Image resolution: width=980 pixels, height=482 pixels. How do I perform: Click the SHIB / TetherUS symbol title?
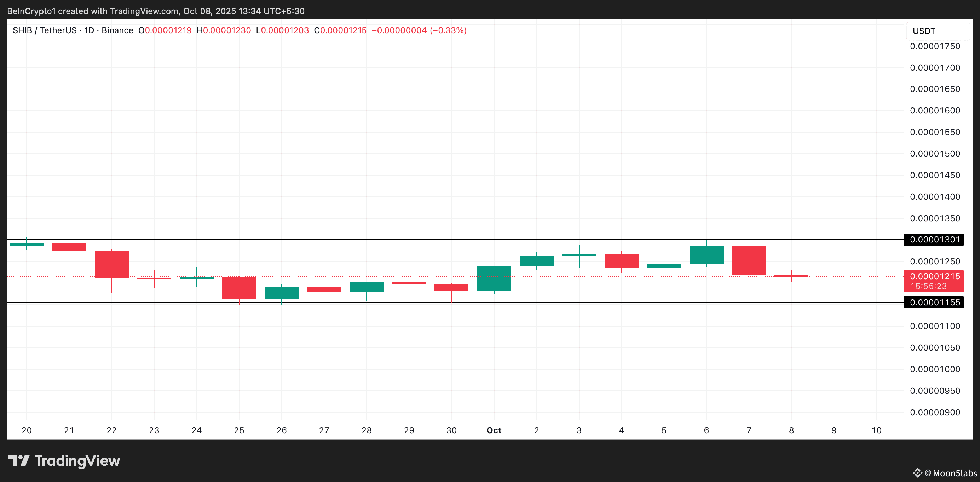click(x=45, y=30)
